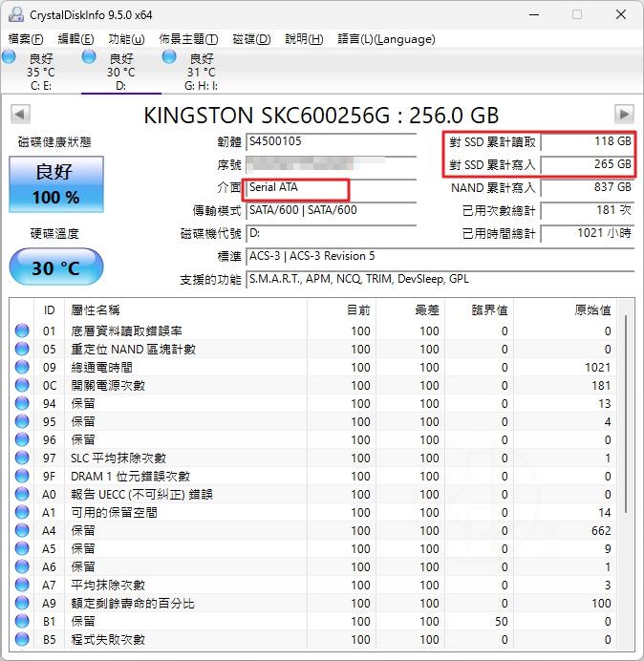
Task: Click the KINGSTON SKC600256G model title
Action: click(x=321, y=115)
